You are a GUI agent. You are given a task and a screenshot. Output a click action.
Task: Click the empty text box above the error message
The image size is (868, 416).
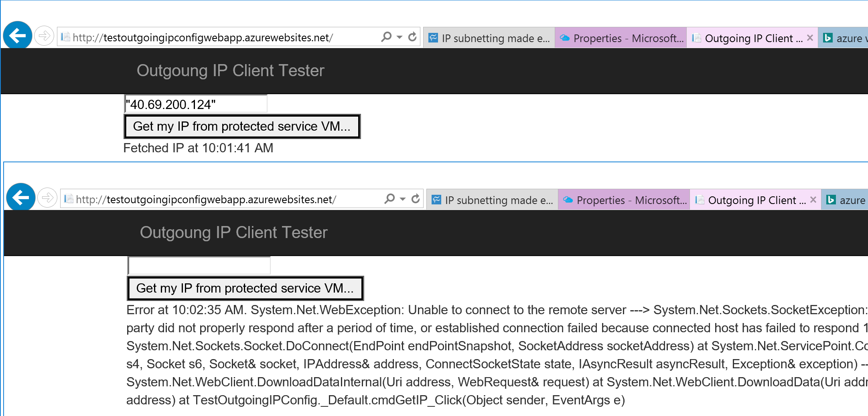pos(199,266)
